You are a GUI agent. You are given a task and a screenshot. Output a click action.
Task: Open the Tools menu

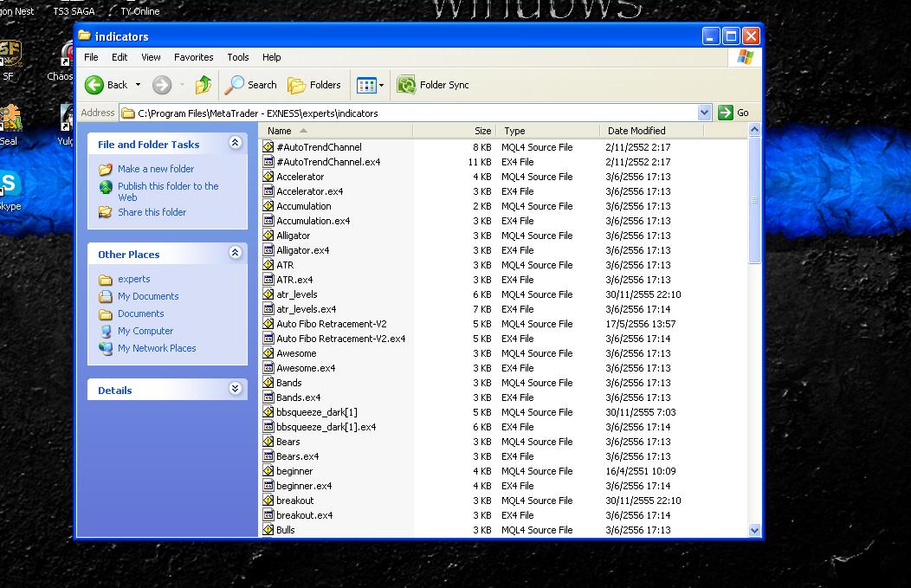pos(237,57)
